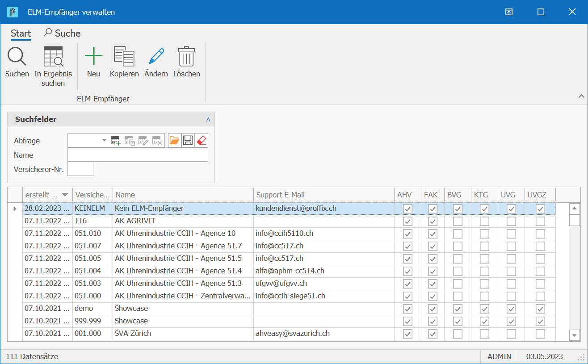Click the erstellt column header sort arrow
The height and width of the screenshot is (364, 588).
point(65,195)
